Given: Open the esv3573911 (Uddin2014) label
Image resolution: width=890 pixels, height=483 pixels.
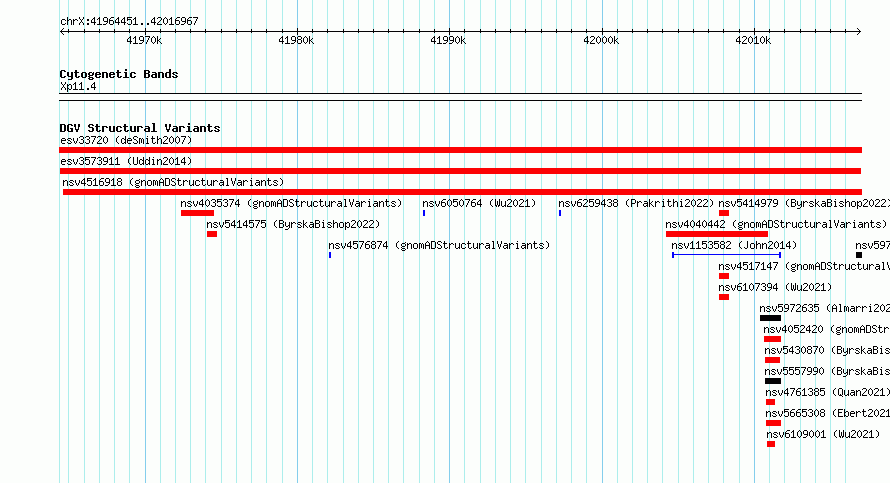Looking at the screenshot, I should [x=126, y=161].
